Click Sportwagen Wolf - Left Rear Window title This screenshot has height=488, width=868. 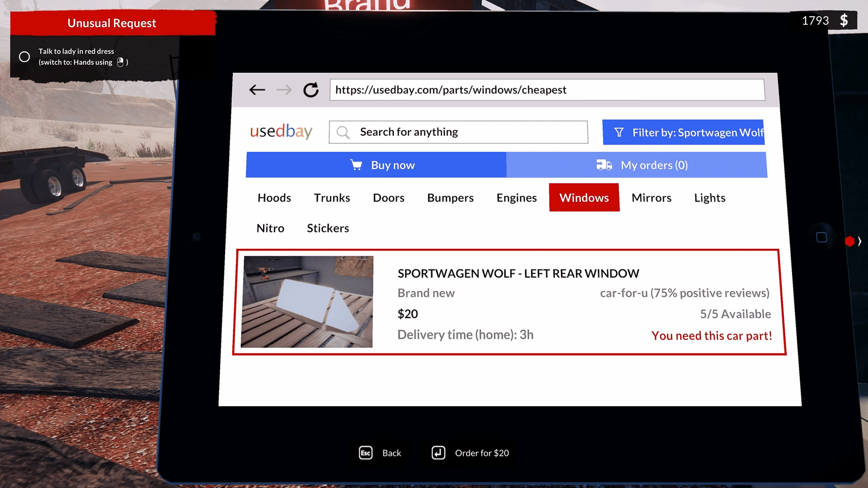518,273
